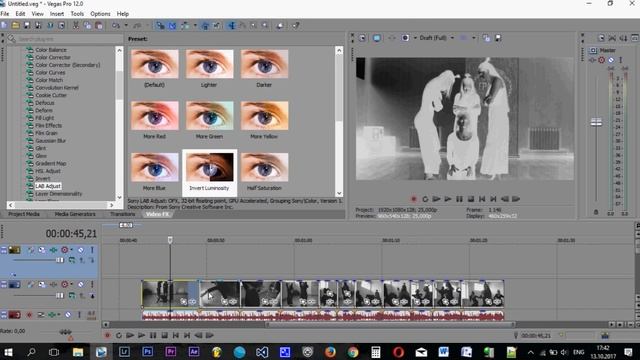
Task: Click down arrow of preset list scrollbar
Action: [339, 193]
